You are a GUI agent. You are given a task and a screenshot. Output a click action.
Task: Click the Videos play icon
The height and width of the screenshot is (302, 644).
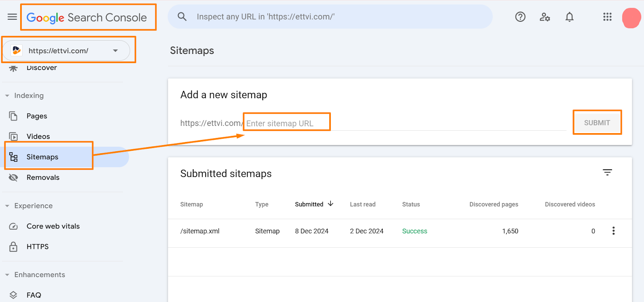click(13, 137)
